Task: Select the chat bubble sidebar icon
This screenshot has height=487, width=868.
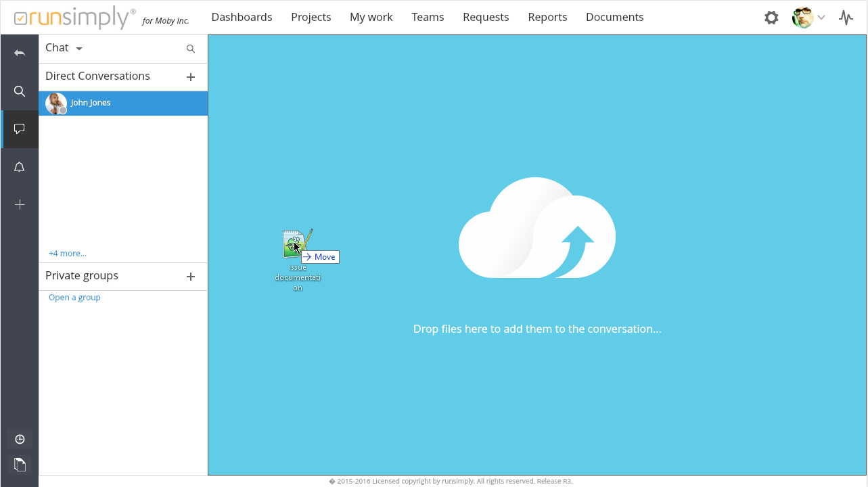Action: (x=20, y=129)
